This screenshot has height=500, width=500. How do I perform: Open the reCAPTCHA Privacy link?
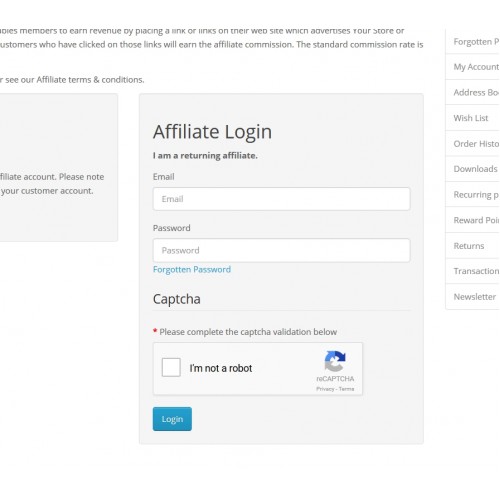point(325,389)
